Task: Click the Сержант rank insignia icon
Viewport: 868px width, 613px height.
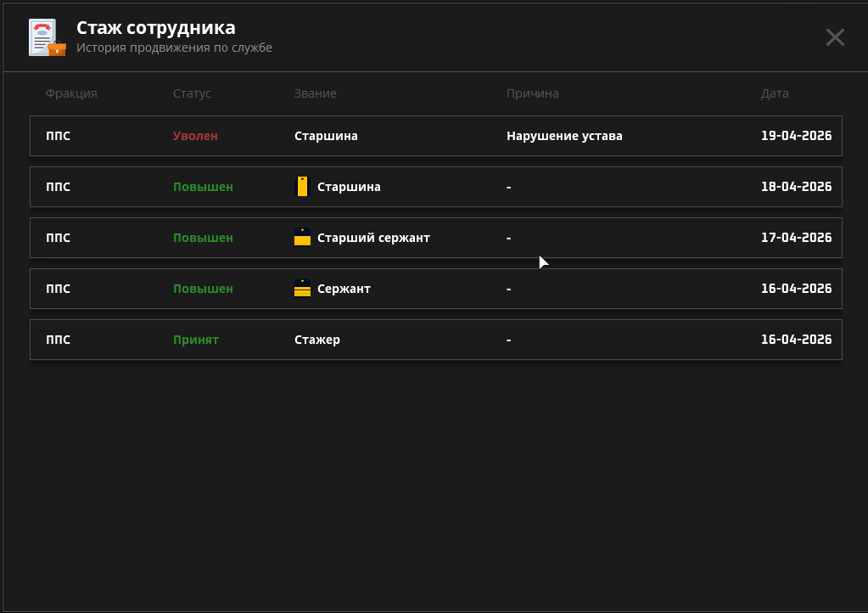Action: pos(302,289)
